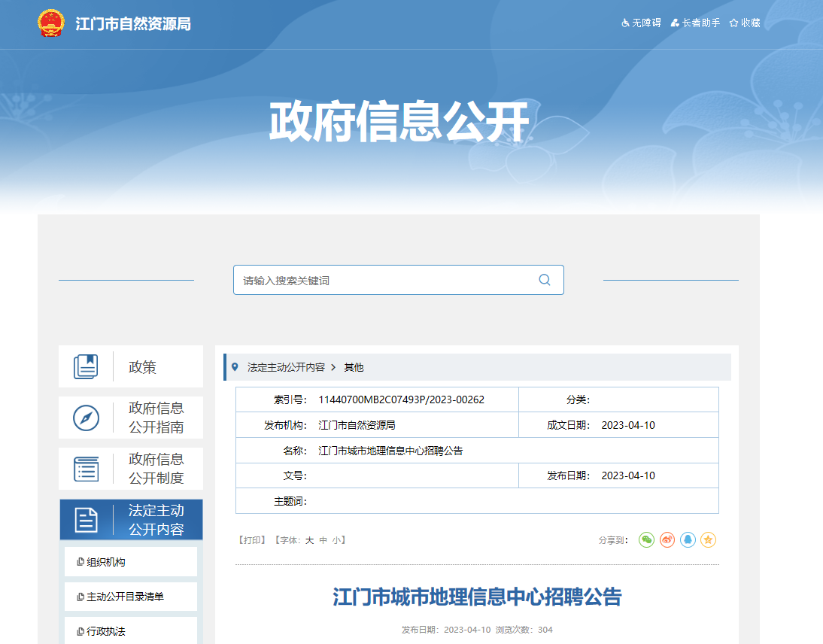Enable 无障碍 accessibility mode
Viewport: 823px width, 644px height.
point(641,23)
